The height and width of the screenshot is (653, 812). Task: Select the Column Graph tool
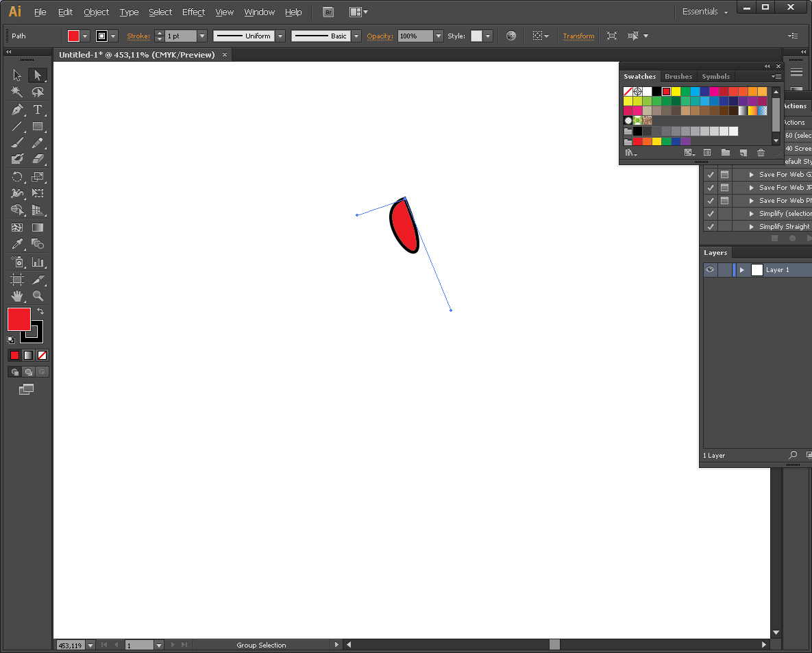[37, 262]
